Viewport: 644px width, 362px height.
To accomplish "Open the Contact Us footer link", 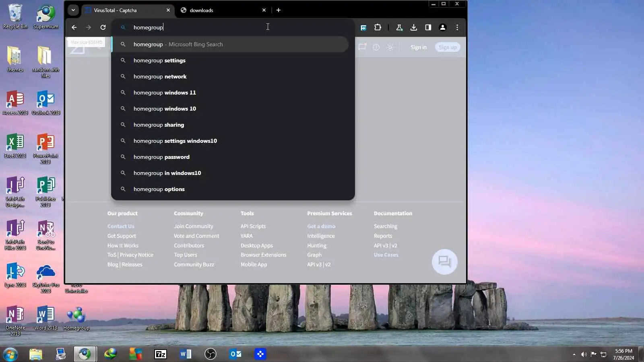I will coord(121,226).
